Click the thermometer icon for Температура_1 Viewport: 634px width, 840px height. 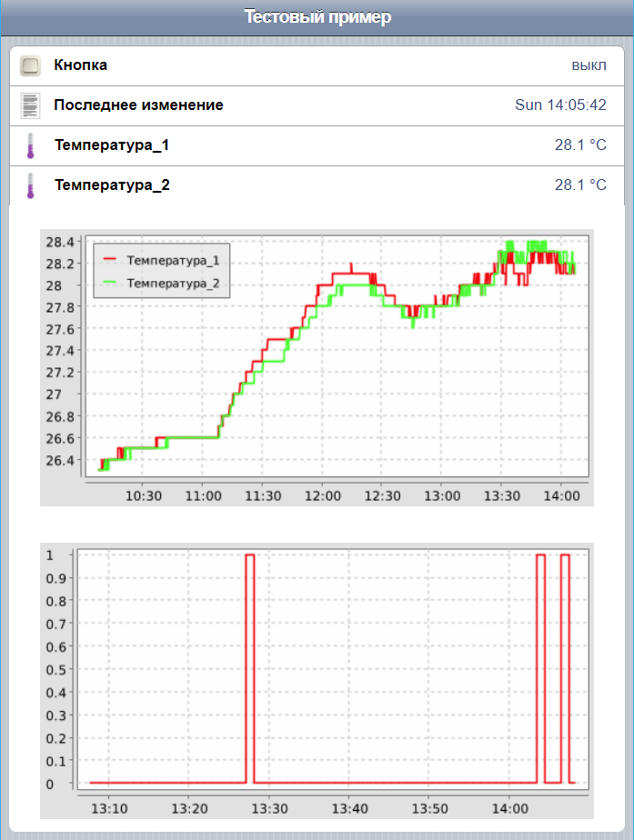31,145
